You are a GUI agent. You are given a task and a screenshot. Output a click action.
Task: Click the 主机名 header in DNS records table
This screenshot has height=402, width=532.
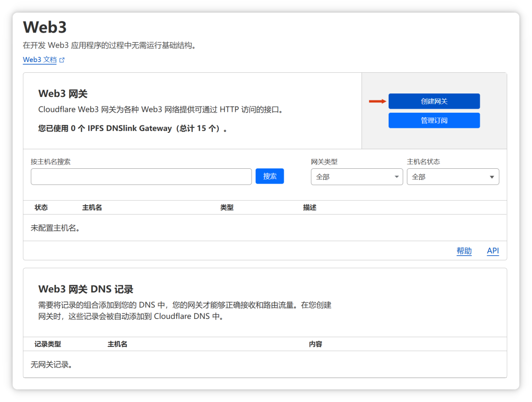[x=117, y=344]
